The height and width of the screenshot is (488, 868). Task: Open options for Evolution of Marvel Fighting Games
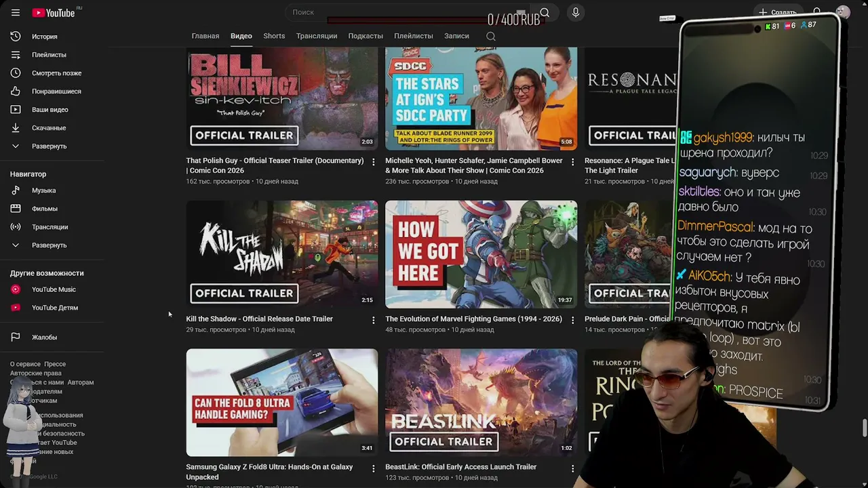click(572, 320)
